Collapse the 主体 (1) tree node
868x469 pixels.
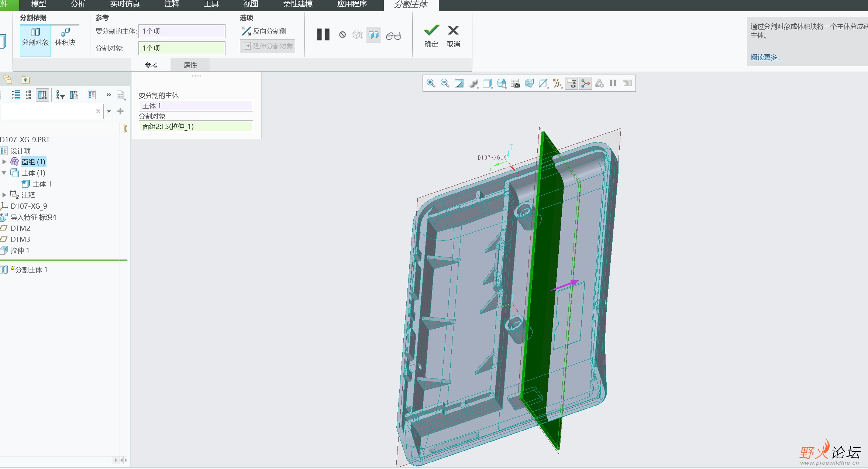pos(4,173)
